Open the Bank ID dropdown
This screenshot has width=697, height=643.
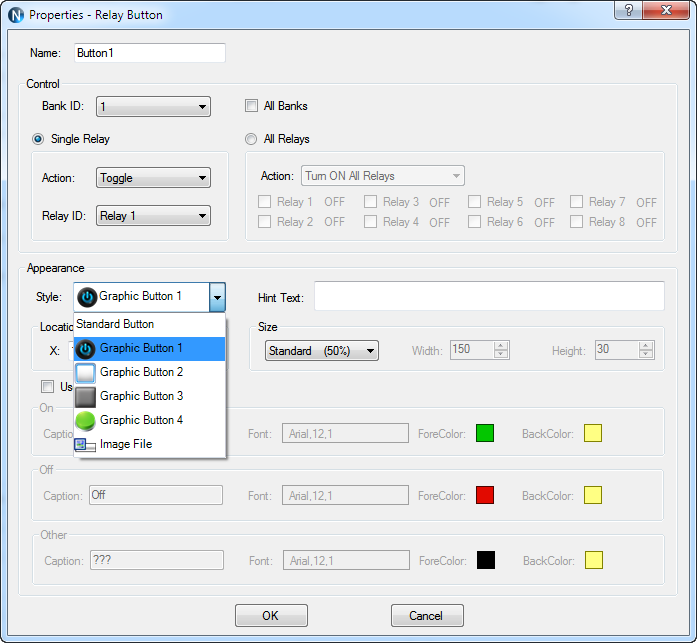tap(153, 107)
